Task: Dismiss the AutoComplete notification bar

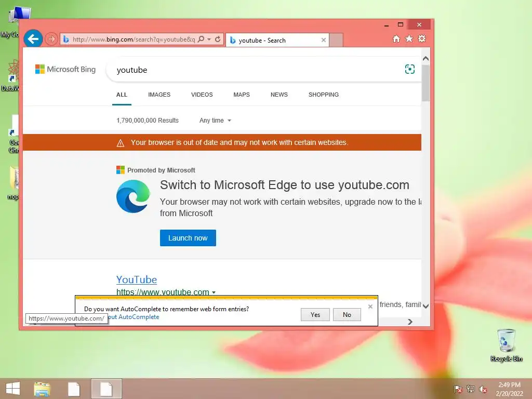Action: [370, 307]
